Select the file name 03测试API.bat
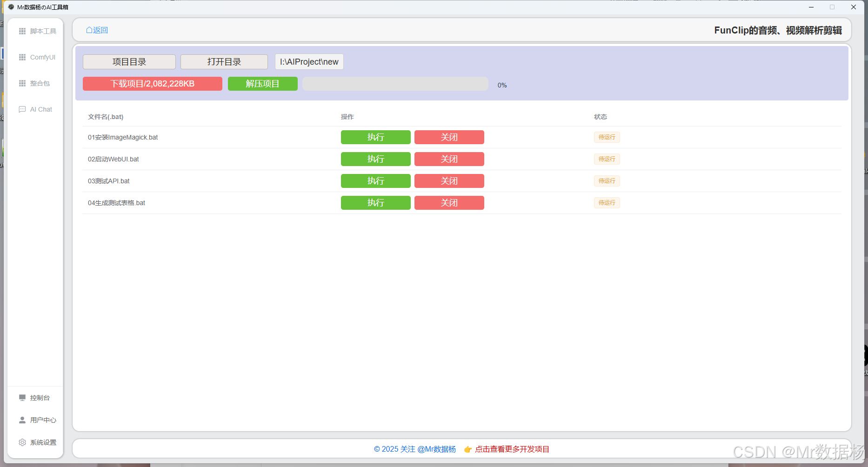868x467 pixels. [x=109, y=181]
